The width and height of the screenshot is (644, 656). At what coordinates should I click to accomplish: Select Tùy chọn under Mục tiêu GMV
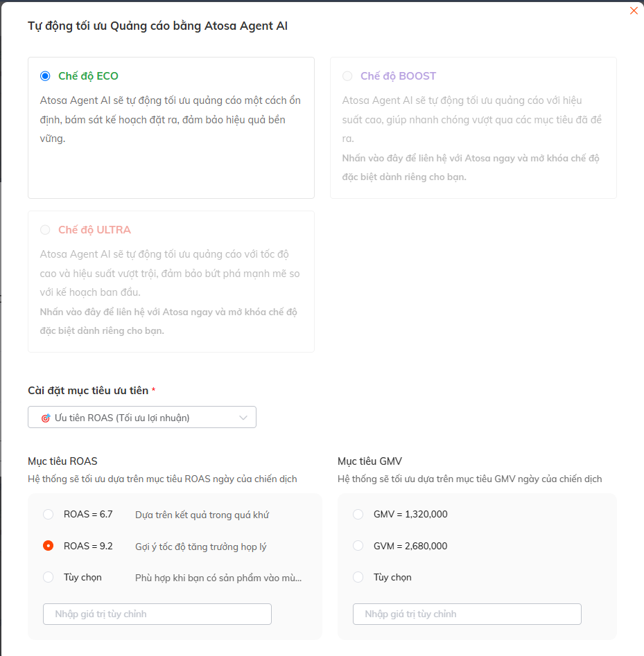[x=358, y=577]
